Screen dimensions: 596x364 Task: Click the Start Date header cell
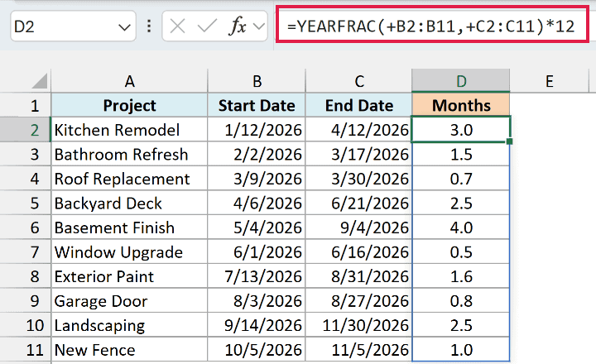point(257,105)
